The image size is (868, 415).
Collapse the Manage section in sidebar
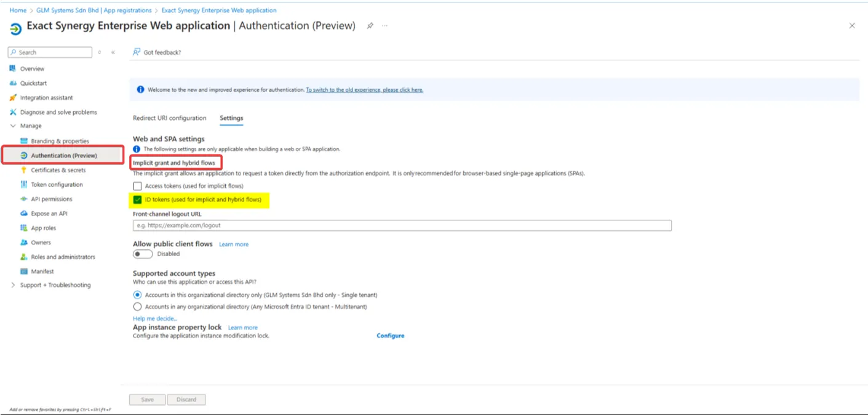[13, 126]
